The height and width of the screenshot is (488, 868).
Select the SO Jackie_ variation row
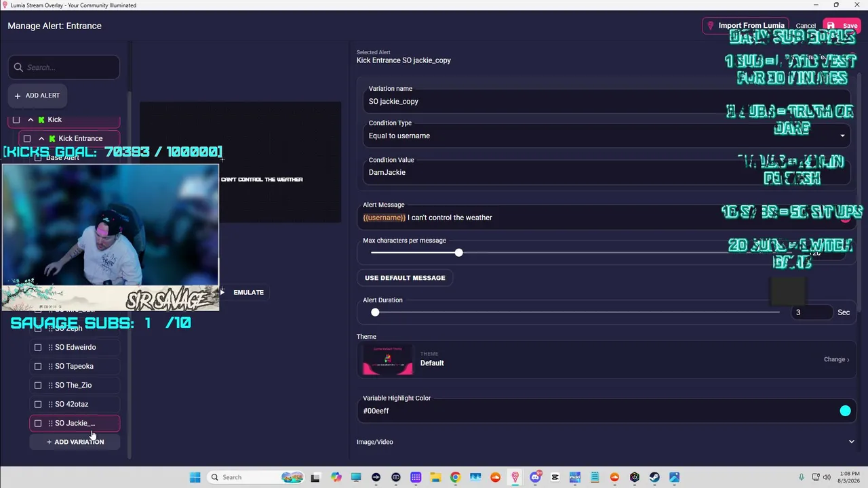(x=75, y=423)
